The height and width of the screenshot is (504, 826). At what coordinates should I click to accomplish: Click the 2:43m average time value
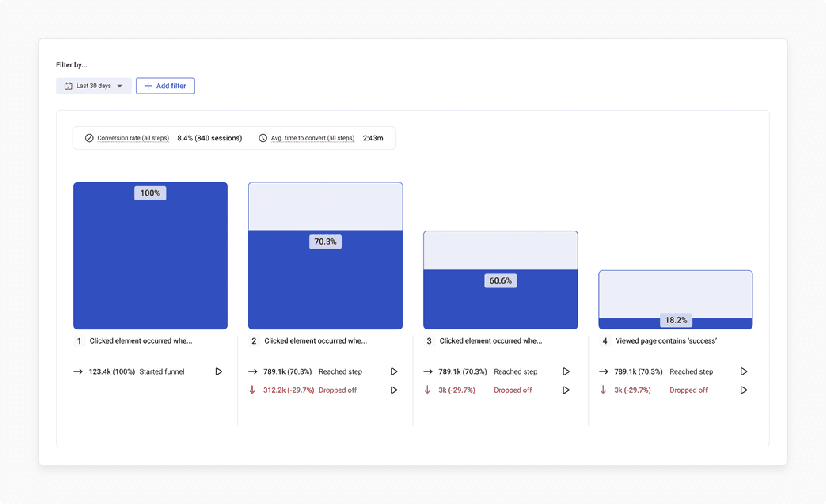(373, 138)
